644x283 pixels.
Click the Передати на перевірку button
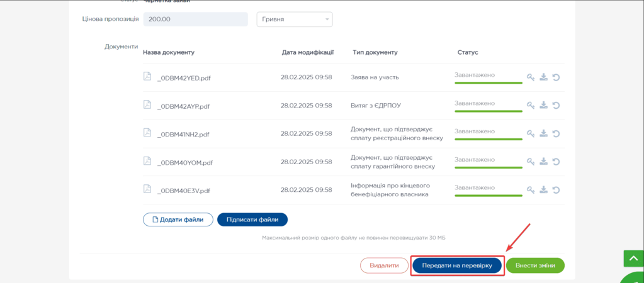click(457, 265)
